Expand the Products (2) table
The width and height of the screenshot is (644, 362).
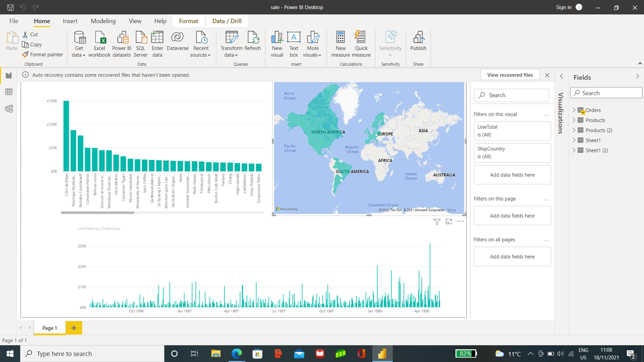[x=574, y=130]
